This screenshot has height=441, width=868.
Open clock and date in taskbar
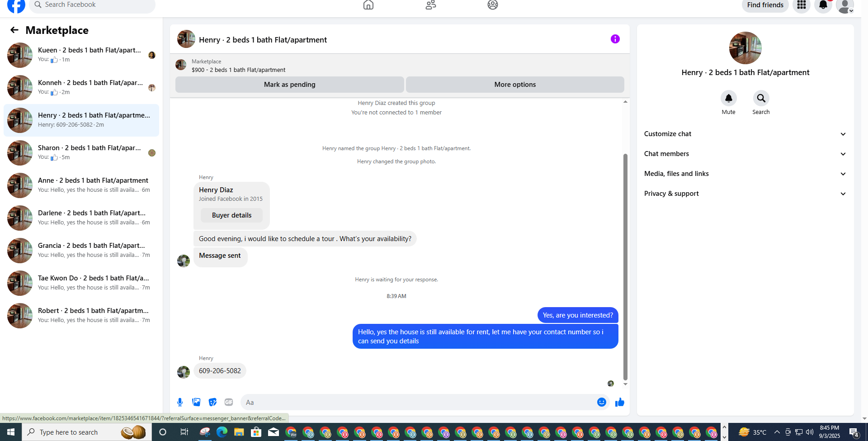click(x=830, y=432)
